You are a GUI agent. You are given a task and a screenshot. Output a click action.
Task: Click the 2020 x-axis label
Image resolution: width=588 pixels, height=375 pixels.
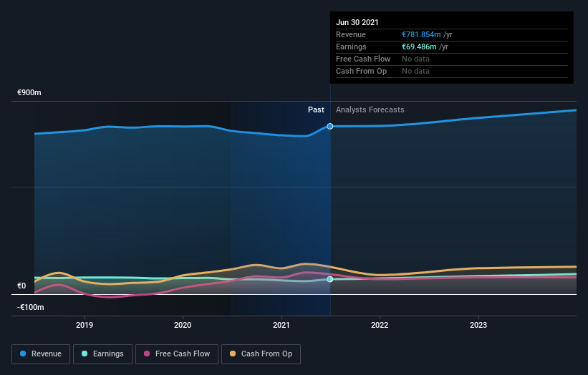[183, 325]
